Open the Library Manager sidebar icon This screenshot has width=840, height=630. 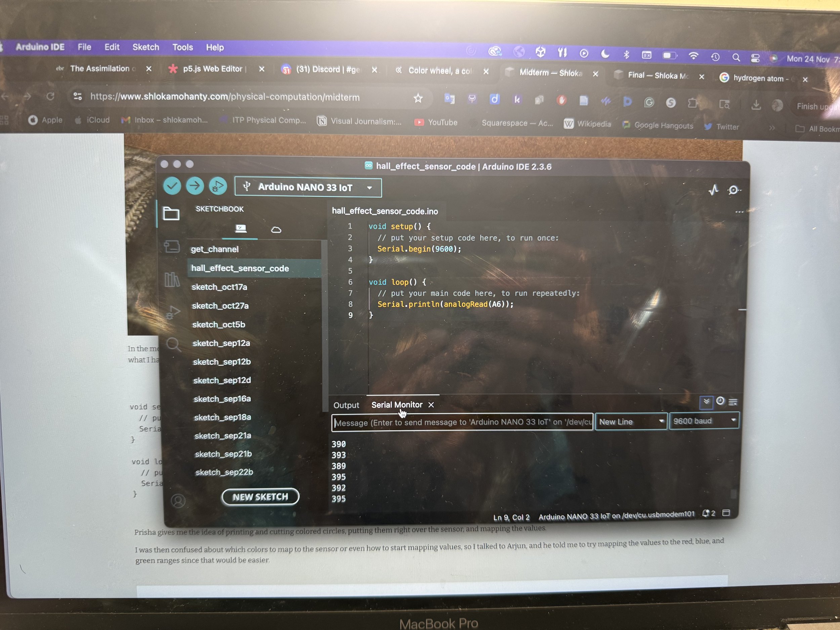point(172,280)
